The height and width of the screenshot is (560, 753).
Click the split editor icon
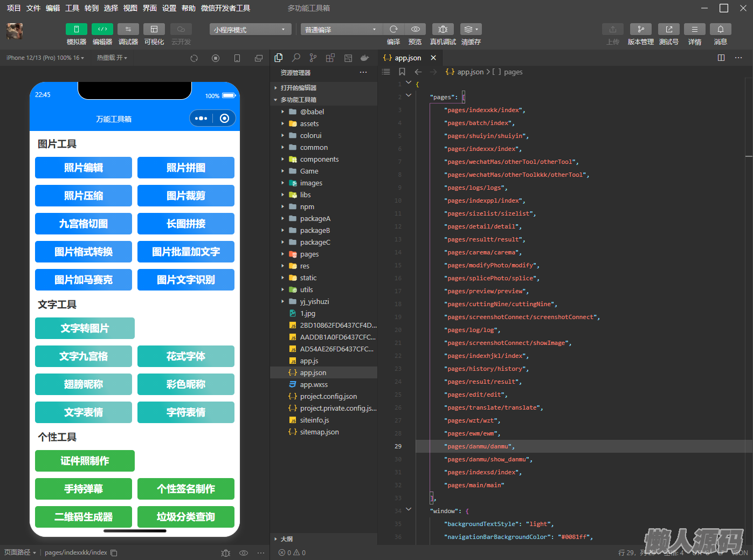tap(721, 58)
